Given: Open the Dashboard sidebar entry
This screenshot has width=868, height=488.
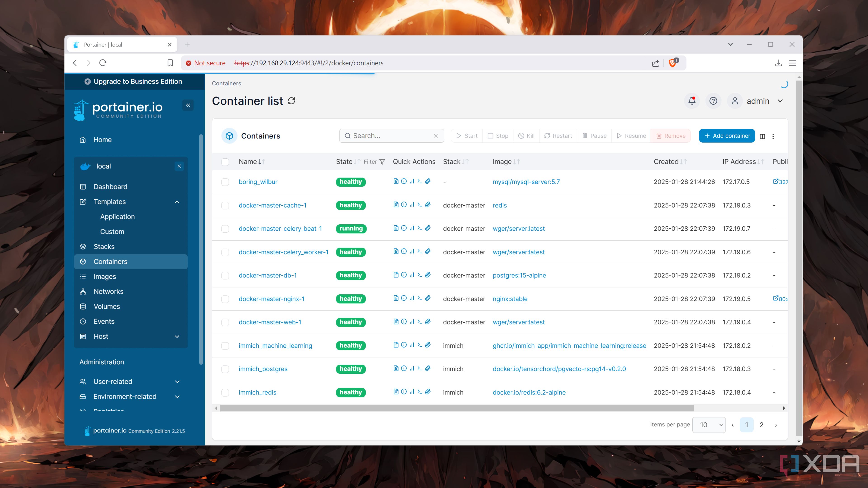Looking at the screenshot, I should 110,187.
